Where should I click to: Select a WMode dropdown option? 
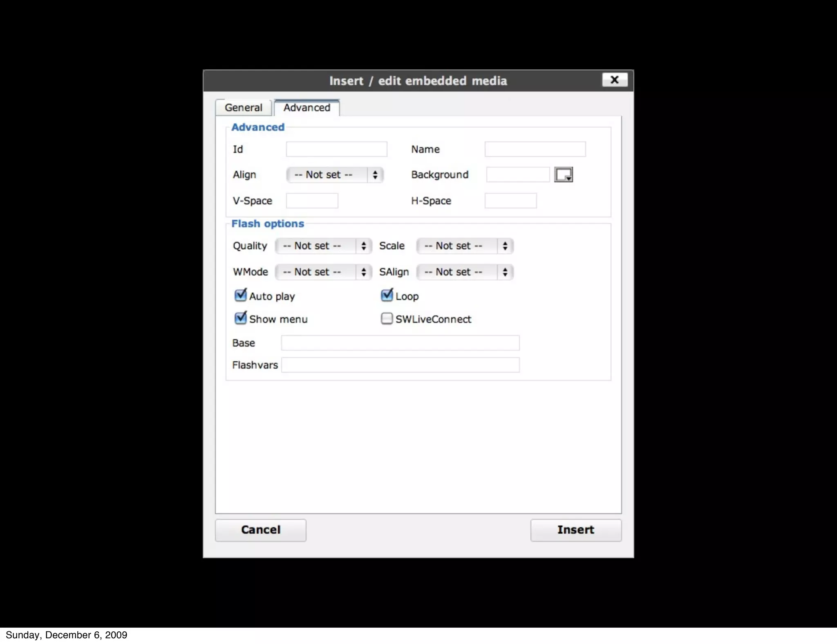point(323,272)
